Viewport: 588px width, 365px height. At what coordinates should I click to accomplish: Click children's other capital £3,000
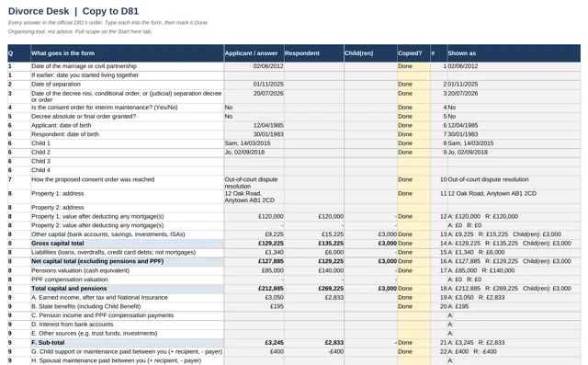pyautogui.click(x=370, y=234)
